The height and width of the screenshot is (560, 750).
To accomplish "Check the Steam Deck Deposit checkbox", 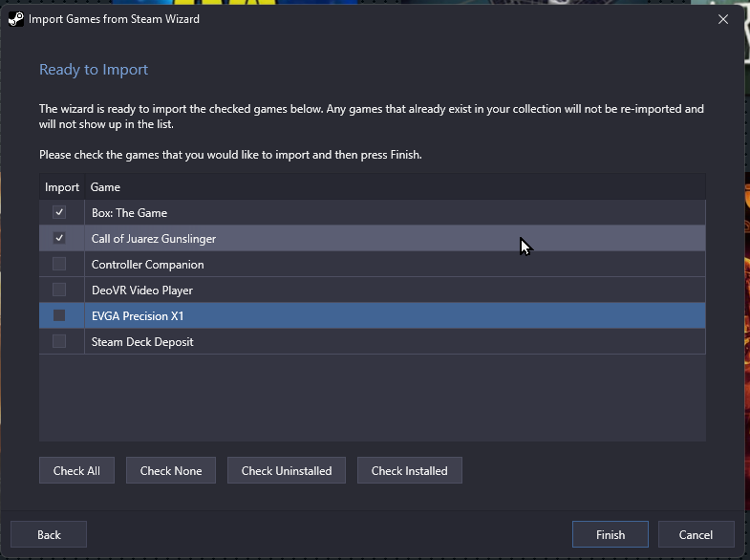I will click(x=59, y=341).
